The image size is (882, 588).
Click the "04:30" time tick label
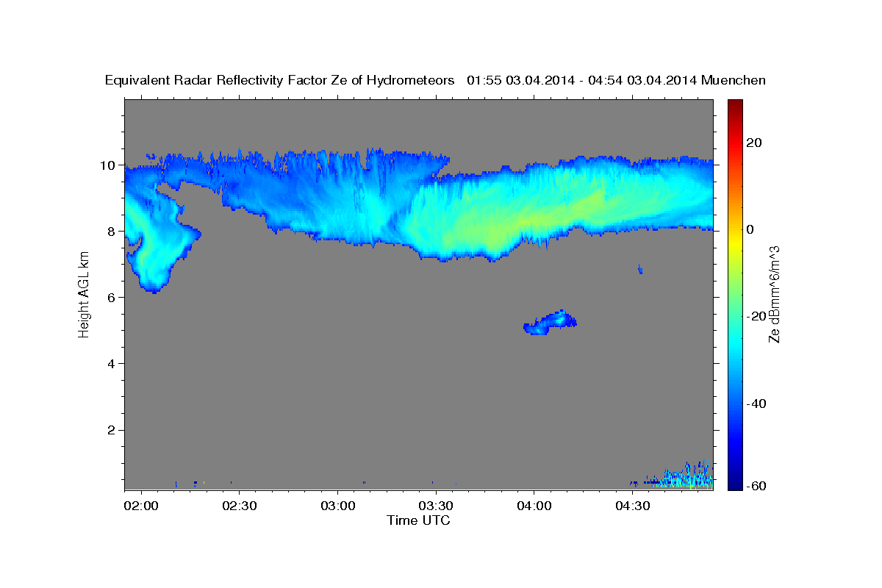coord(631,506)
